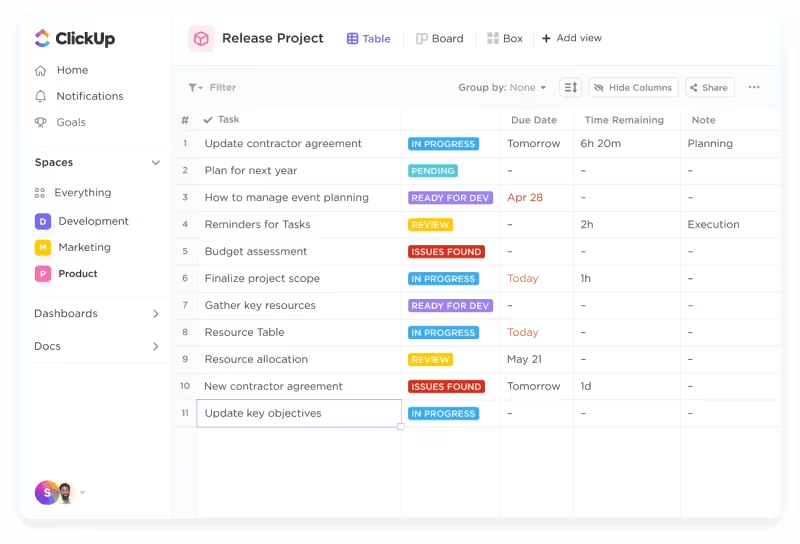The image size is (800, 544).
Task: Click the Release Project title
Action: pos(272,38)
